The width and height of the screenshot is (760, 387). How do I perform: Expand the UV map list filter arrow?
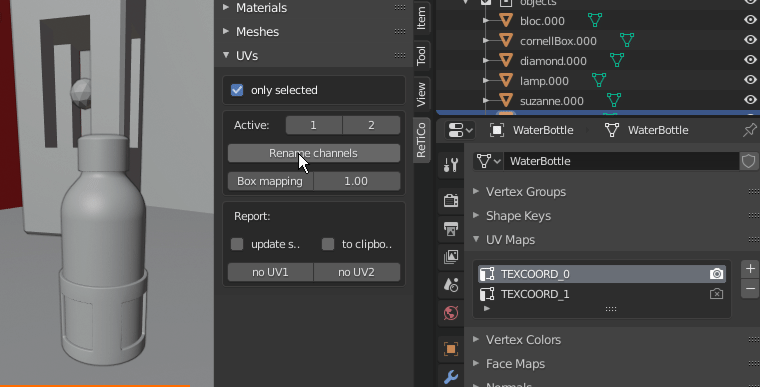point(487,308)
